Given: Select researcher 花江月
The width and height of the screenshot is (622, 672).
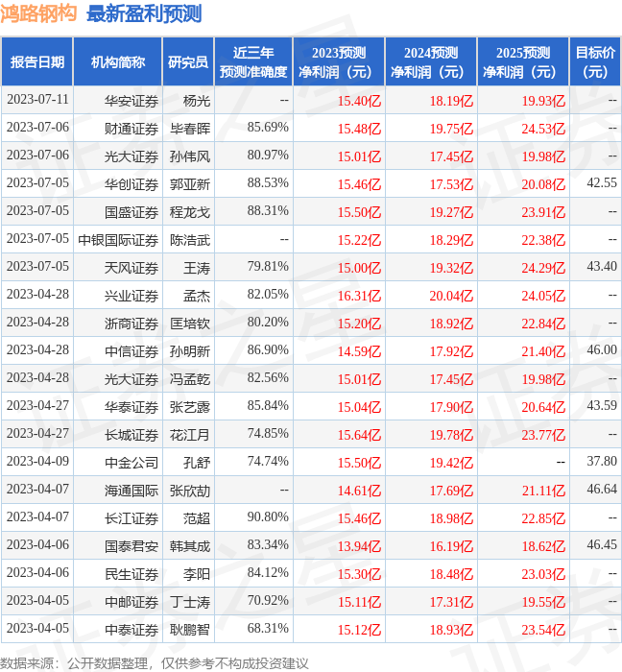Looking at the screenshot, I should click(x=190, y=436).
